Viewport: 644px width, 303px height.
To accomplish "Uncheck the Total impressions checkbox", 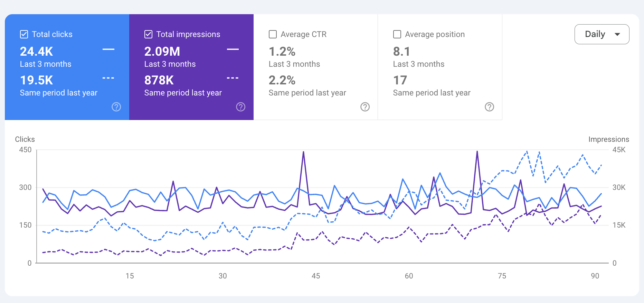I will [149, 34].
